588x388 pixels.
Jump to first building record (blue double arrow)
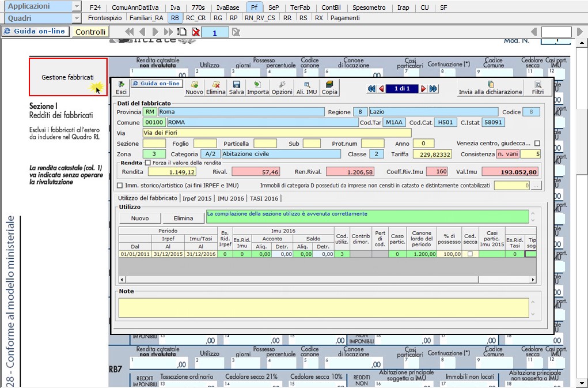pos(371,89)
